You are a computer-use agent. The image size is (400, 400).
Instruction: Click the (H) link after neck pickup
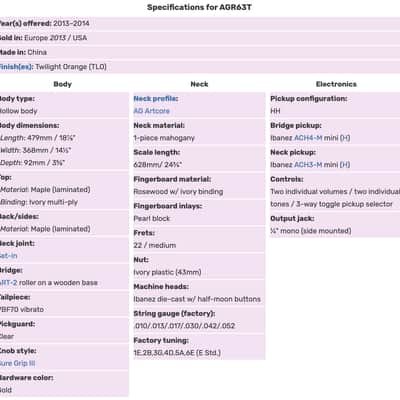tap(345, 165)
